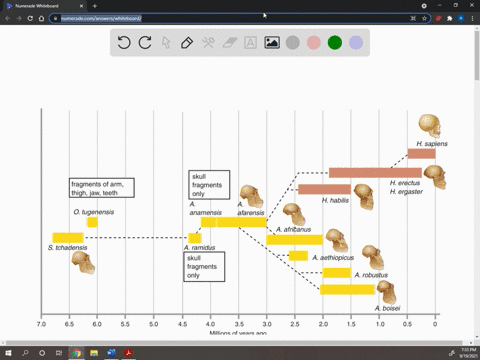This screenshot has height=360, width=480.
Task: Open the extensions puzzle icon
Action: pos(449,18)
